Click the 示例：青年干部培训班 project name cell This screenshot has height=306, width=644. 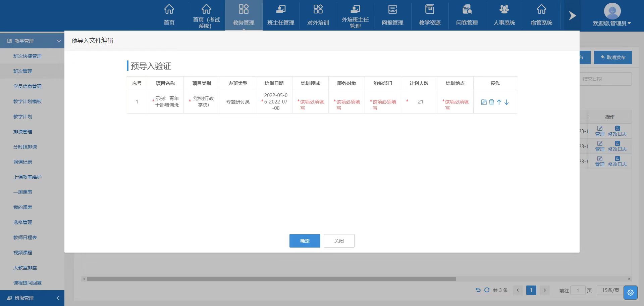click(165, 101)
